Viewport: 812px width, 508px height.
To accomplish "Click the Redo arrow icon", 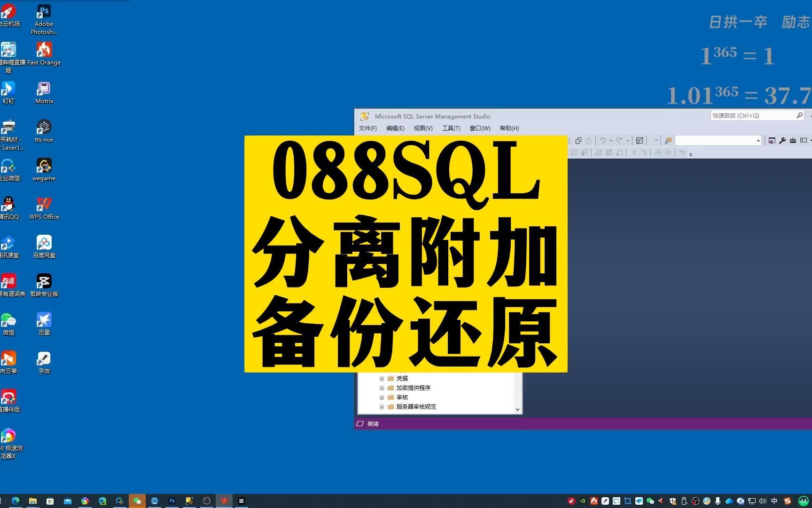I will coord(619,141).
